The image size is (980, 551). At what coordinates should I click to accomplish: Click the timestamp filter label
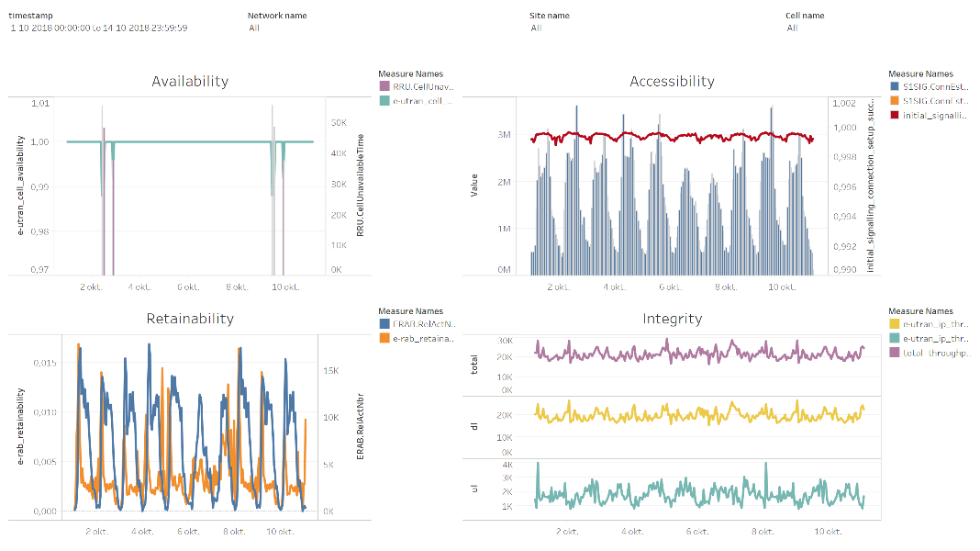tap(30, 16)
